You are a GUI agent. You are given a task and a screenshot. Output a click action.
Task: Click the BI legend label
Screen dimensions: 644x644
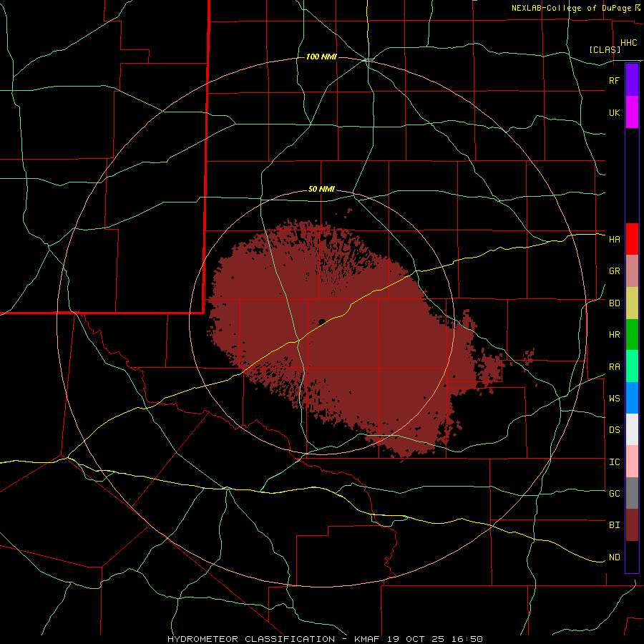[615, 525]
